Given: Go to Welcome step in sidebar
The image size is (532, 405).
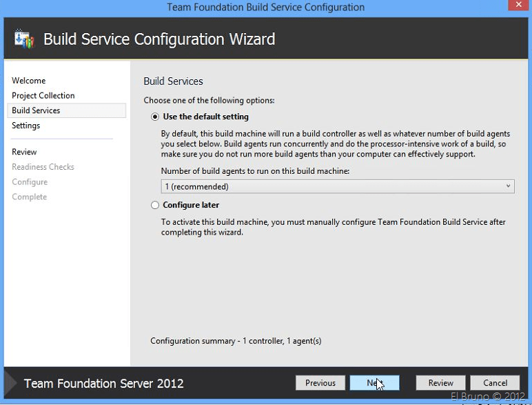Looking at the screenshot, I should [29, 81].
